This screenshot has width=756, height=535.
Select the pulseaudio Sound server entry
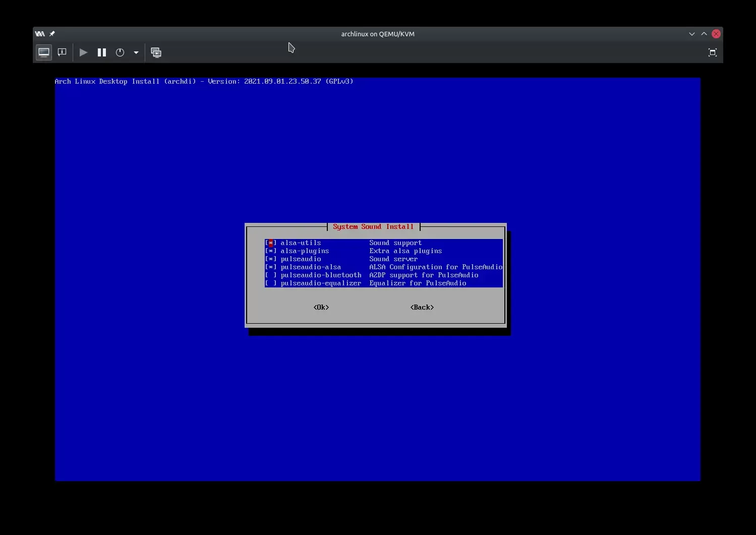click(301, 259)
